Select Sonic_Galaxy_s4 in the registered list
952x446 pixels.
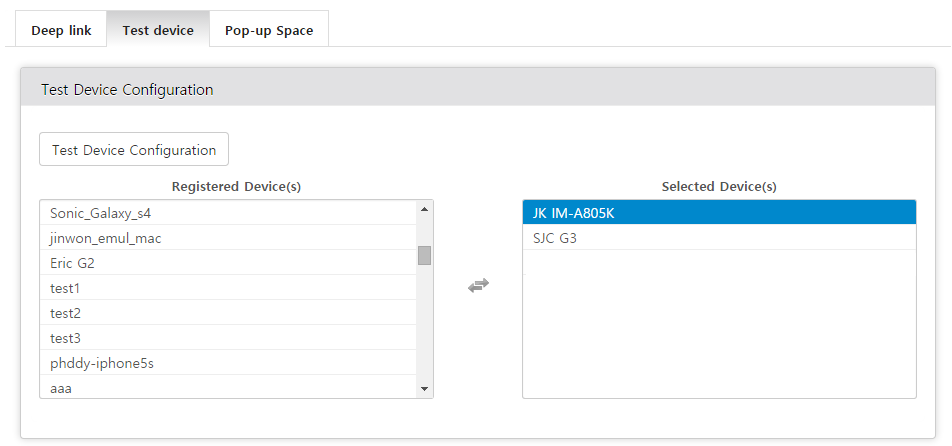click(x=228, y=213)
